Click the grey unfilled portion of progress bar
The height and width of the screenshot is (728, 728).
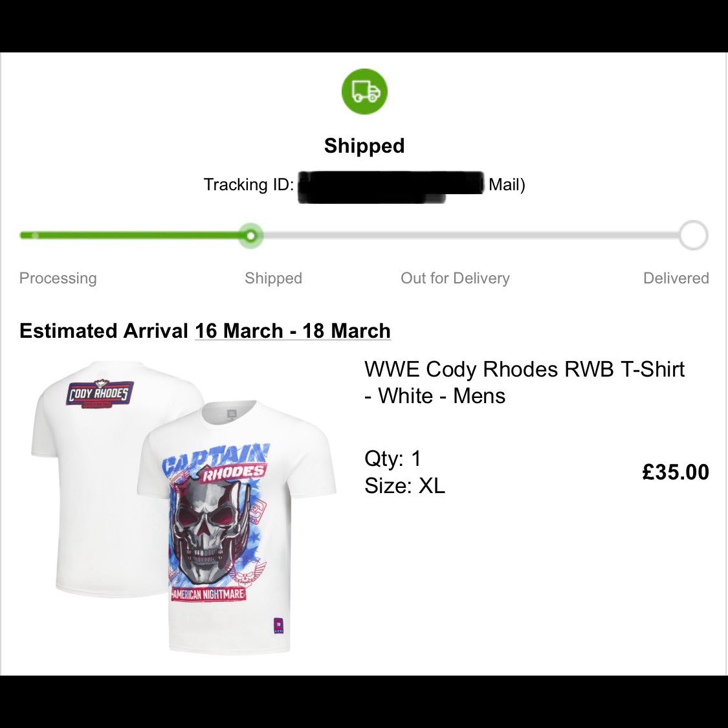tap(466, 236)
